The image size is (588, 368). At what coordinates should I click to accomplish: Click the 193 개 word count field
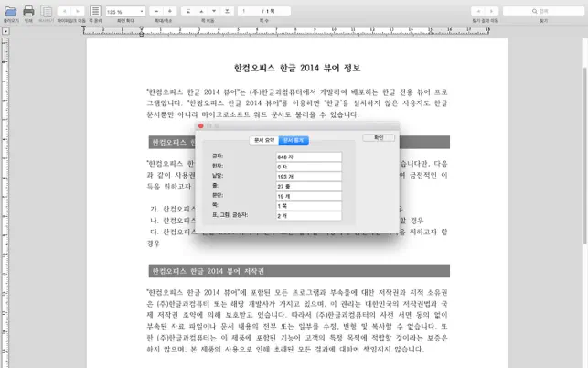tap(309, 177)
